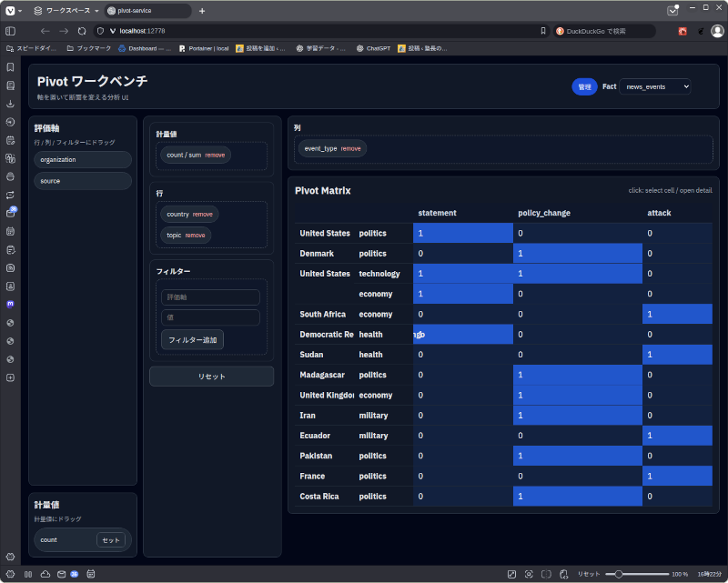Toggle the side panel visibility icon
Viewport: 728px width, 583px height.
click(x=10, y=574)
